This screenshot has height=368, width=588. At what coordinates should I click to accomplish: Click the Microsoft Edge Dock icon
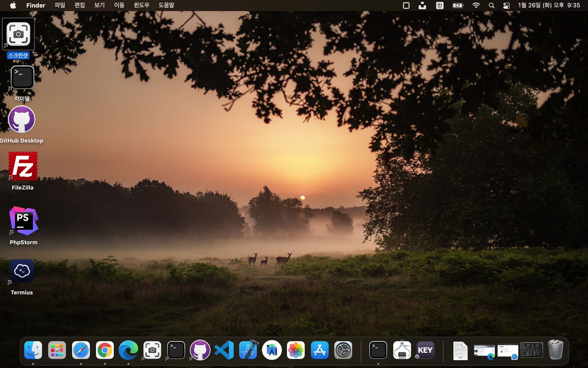coord(128,350)
